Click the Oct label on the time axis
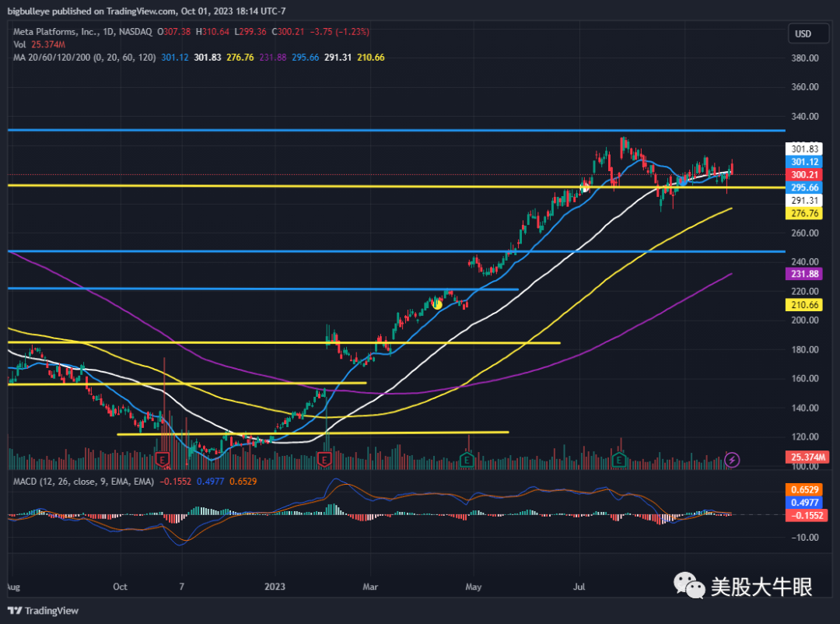This screenshot has width=840, height=624. point(120,587)
